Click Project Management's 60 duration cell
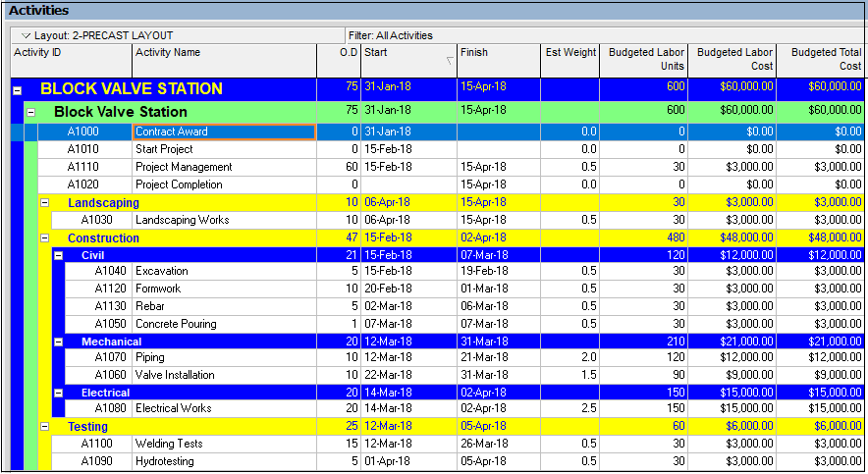 [x=339, y=167]
